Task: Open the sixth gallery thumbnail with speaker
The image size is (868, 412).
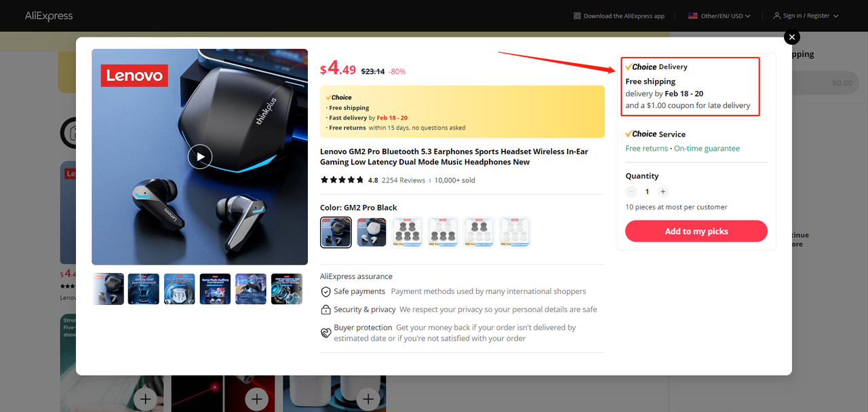Action: (287, 288)
